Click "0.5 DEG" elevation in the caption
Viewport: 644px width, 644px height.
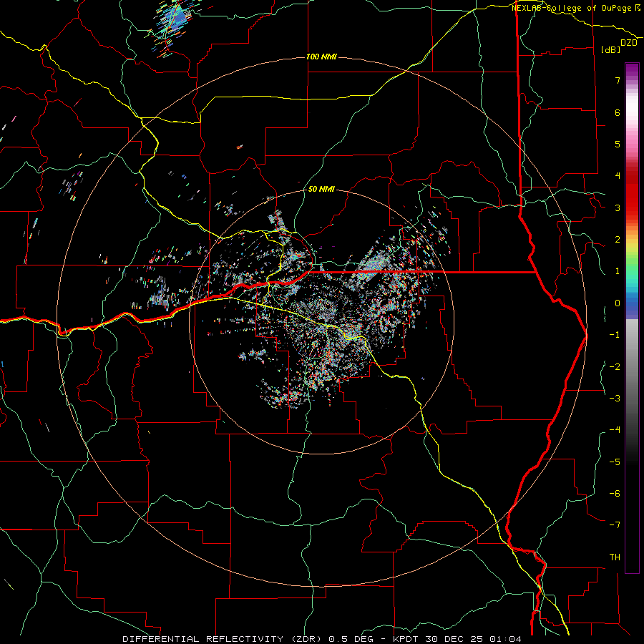click(x=351, y=639)
